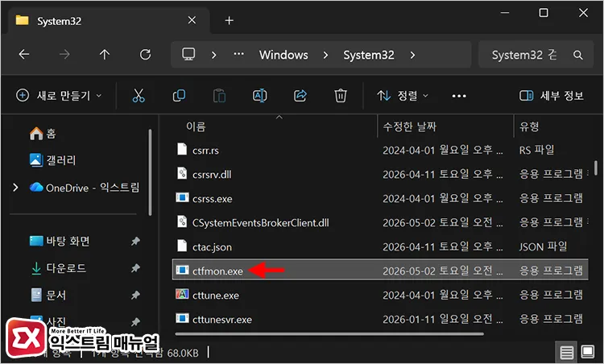Select the csrss.exe file
The width and height of the screenshot is (604, 364).
tap(380, 198)
